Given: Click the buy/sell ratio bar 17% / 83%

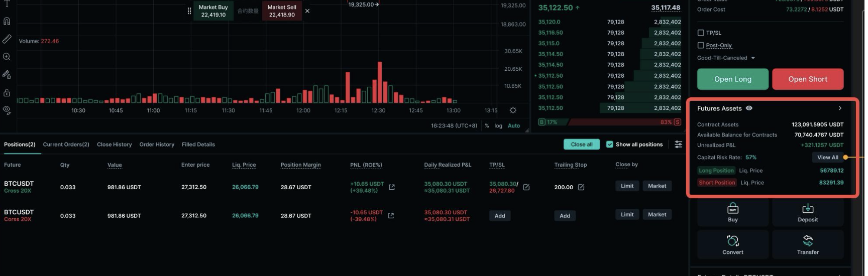Looking at the screenshot, I should 610,122.
